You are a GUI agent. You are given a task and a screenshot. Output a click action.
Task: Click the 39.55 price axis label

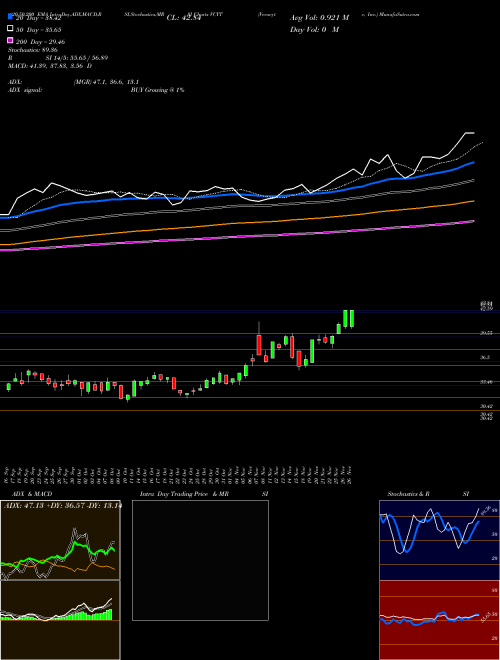487,333
